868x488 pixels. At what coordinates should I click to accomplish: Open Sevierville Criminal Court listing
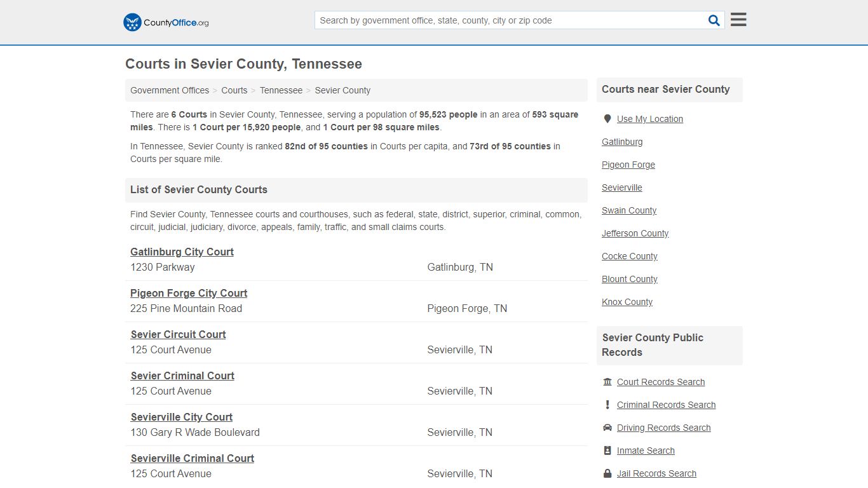pos(193,458)
